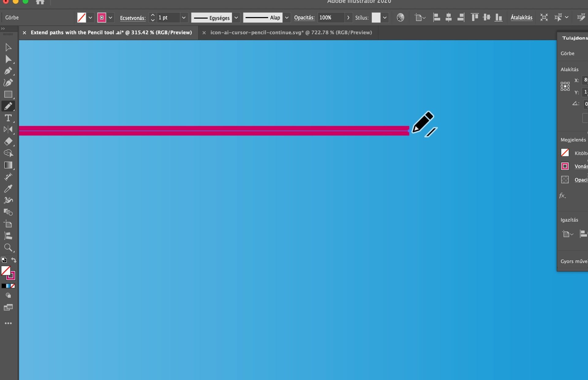Open the stroke weight dropdown
The image size is (588, 380).
184,18
